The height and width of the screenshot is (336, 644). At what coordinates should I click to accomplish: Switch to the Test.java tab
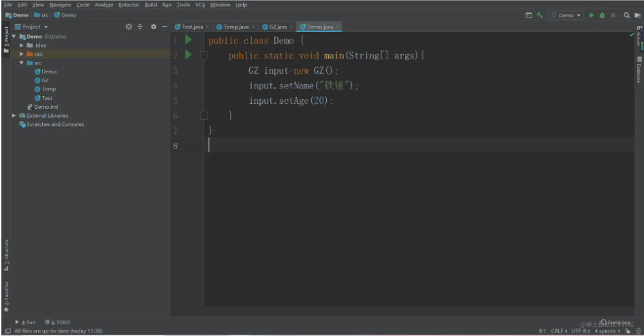(192, 27)
